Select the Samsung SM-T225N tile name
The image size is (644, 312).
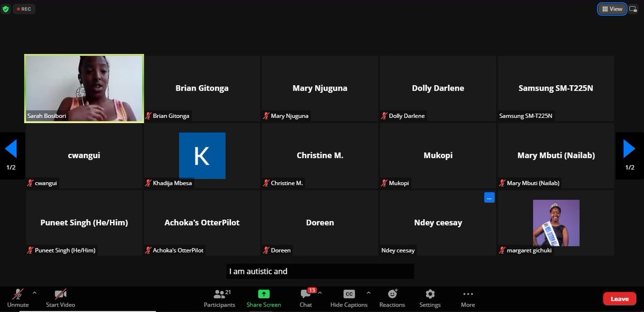pos(556,88)
